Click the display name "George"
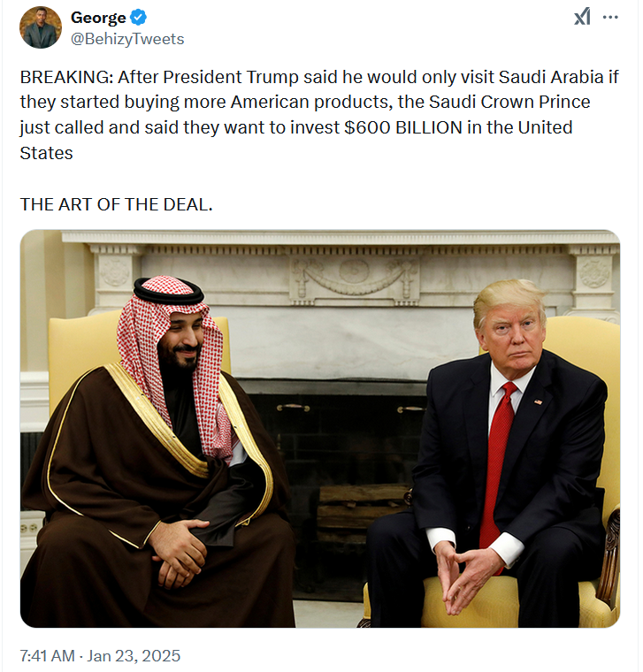The height and width of the screenshot is (672, 643). point(98,18)
